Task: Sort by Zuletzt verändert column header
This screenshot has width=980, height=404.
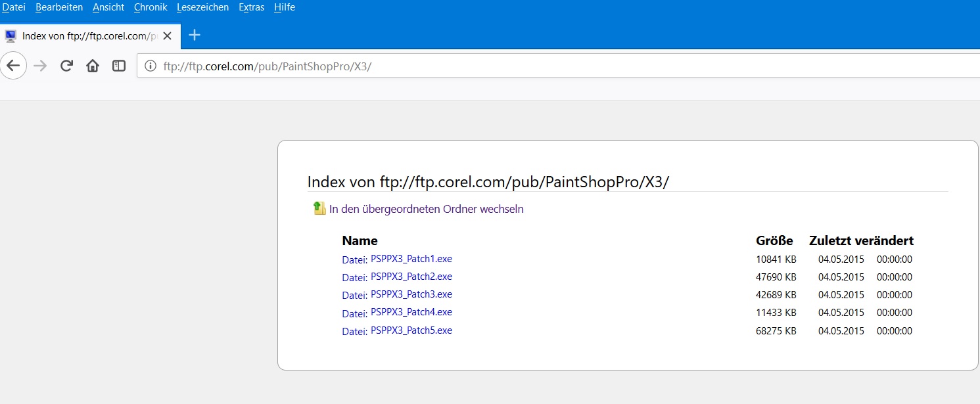Action: click(x=861, y=240)
